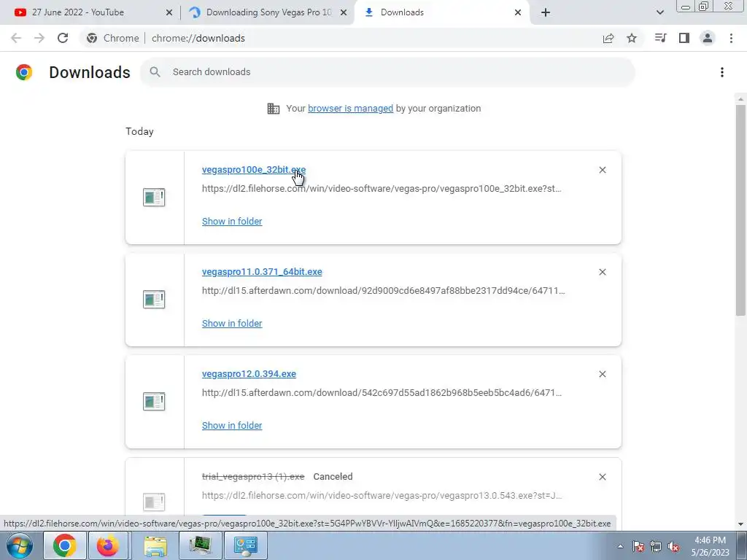Click file icon of vegaspro12.0.394.exe
The image size is (747, 560).
(x=154, y=402)
